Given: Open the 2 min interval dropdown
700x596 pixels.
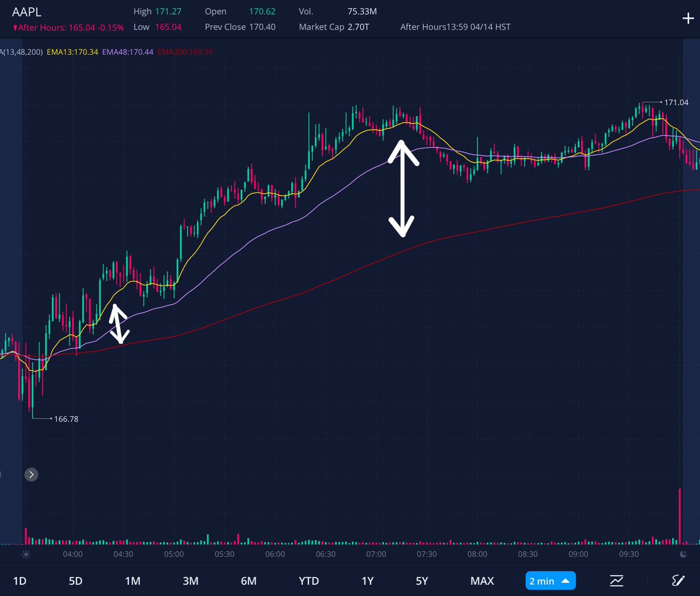Looking at the screenshot, I should tap(549, 580).
